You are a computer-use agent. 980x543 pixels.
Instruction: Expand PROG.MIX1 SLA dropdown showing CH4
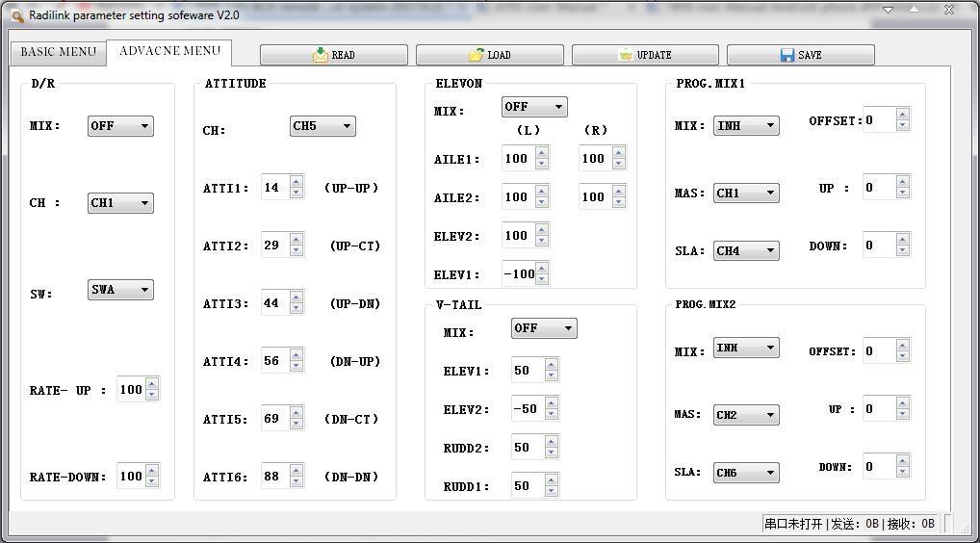click(746, 251)
